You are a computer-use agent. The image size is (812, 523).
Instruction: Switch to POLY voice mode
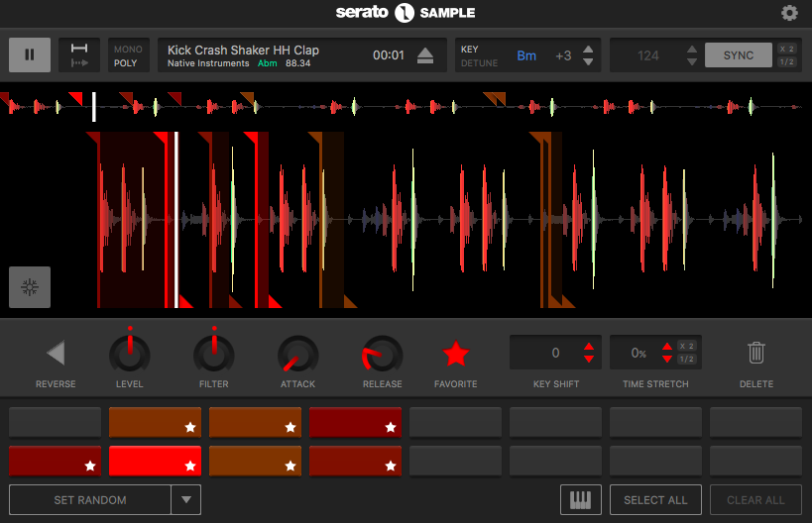point(125,63)
